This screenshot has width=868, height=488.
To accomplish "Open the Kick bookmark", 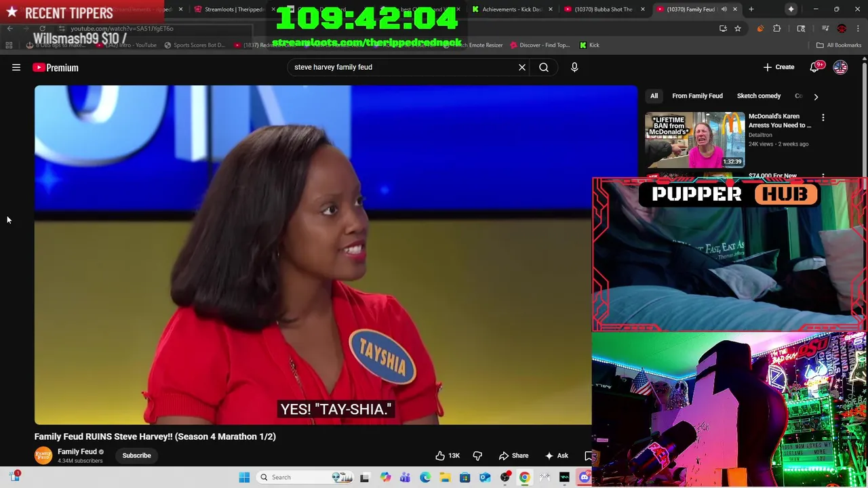I will coord(589,45).
